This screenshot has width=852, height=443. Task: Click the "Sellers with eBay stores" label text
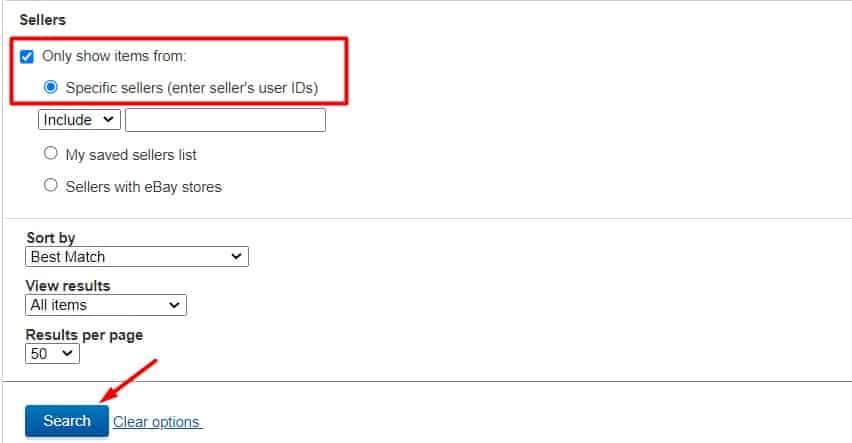pyautogui.click(x=143, y=187)
